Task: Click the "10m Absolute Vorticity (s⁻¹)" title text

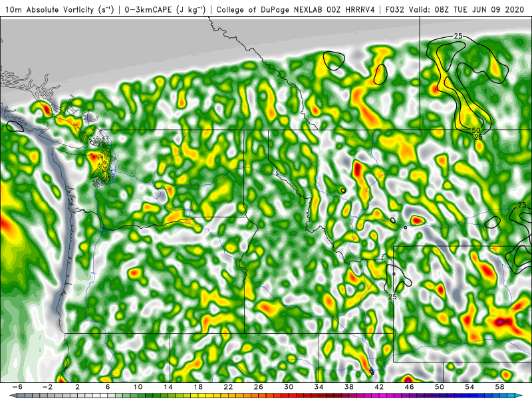Action: pyautogui.click(x=60, y=9)
